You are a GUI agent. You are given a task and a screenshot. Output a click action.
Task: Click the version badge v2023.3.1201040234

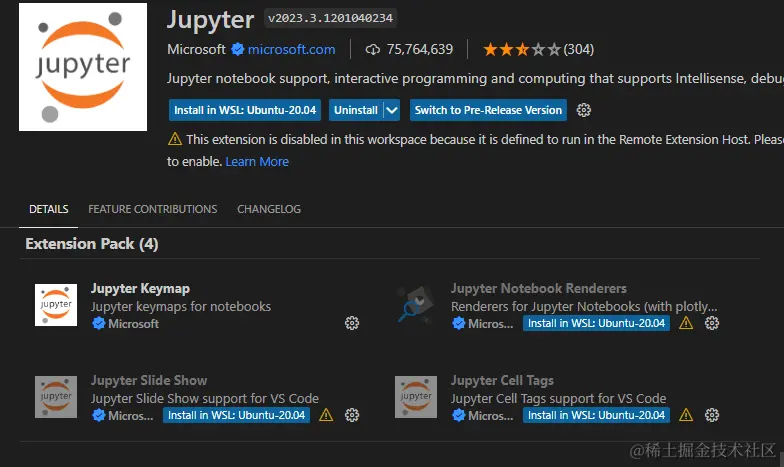330,18
